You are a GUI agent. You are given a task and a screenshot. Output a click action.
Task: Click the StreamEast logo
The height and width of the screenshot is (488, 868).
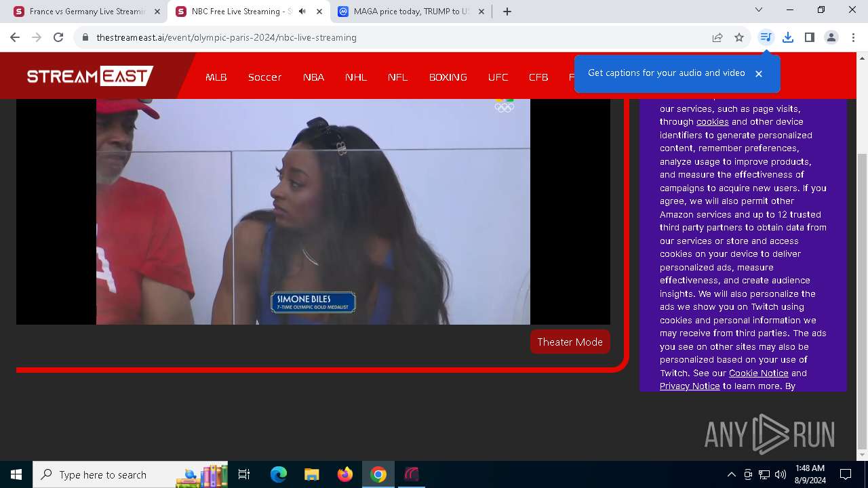tap(90, 76)
